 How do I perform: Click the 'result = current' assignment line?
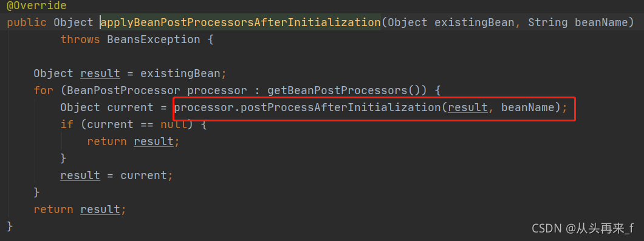pyautogui.click(x=117, y=175)
